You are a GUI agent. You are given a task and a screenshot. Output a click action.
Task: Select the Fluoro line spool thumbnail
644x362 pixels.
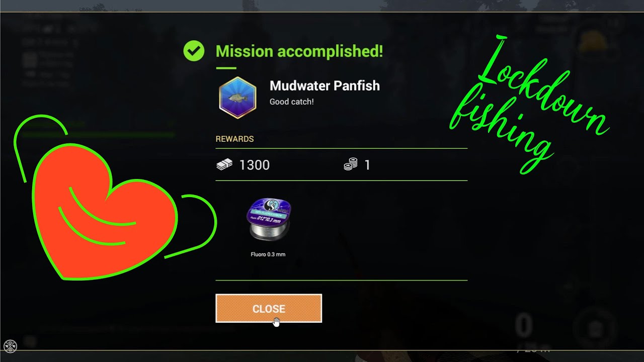pyautogui.click(x=269, y=219)
